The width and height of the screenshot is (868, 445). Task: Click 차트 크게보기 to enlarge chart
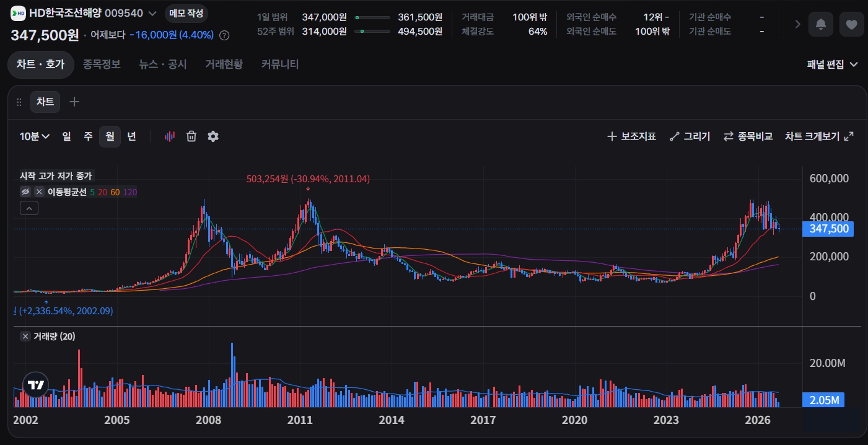819,136
